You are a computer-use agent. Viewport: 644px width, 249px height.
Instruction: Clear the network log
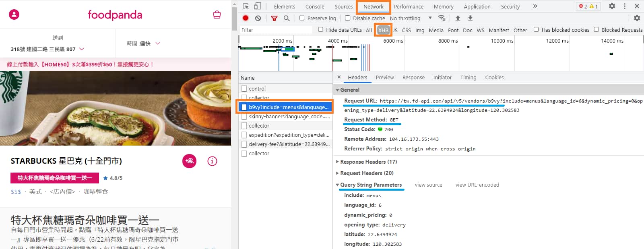click(258, 18)
